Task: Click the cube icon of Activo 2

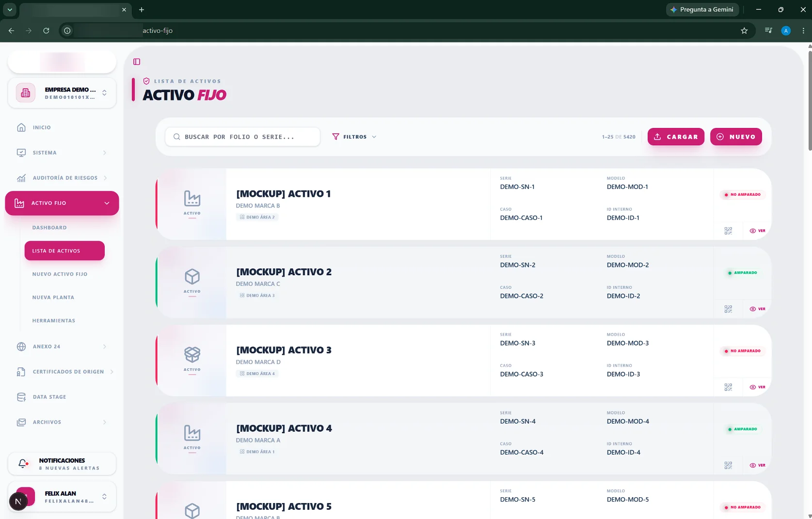Action: point(192,277)
